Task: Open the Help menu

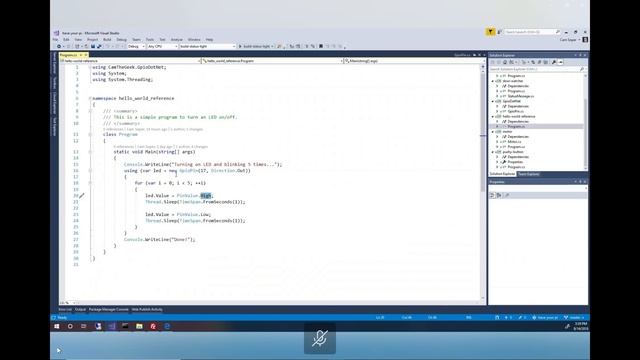Action: coord(209,40)
